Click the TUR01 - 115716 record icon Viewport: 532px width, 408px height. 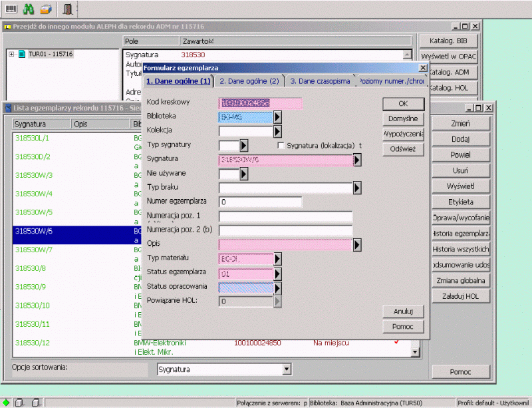coord(22,54)
